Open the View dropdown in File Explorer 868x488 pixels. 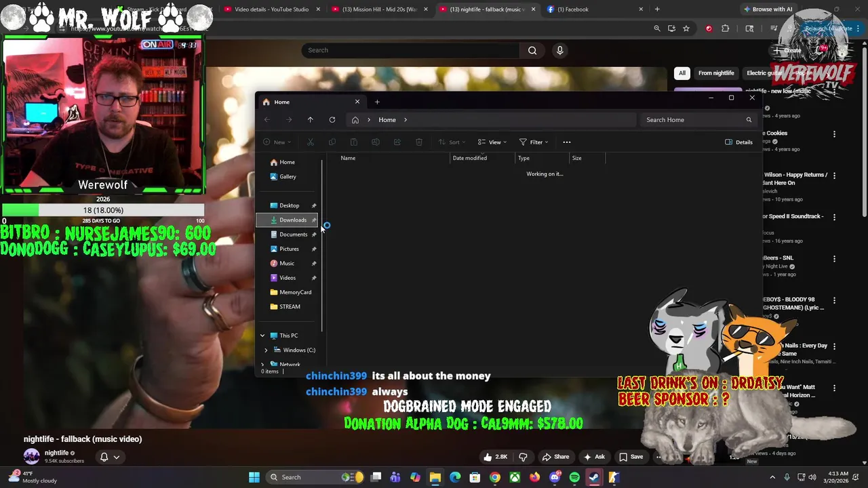click(492, 142)
